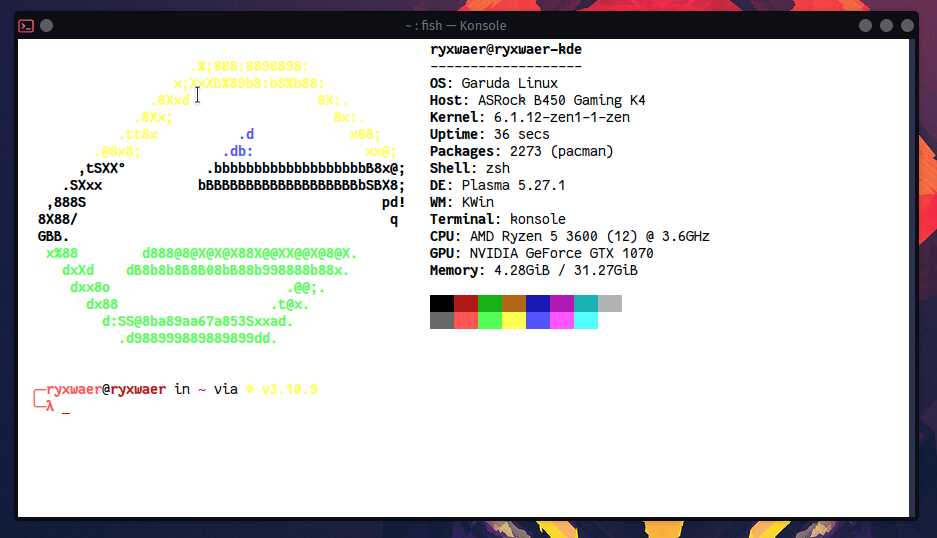Click the dark gray color block

(442, 320)
